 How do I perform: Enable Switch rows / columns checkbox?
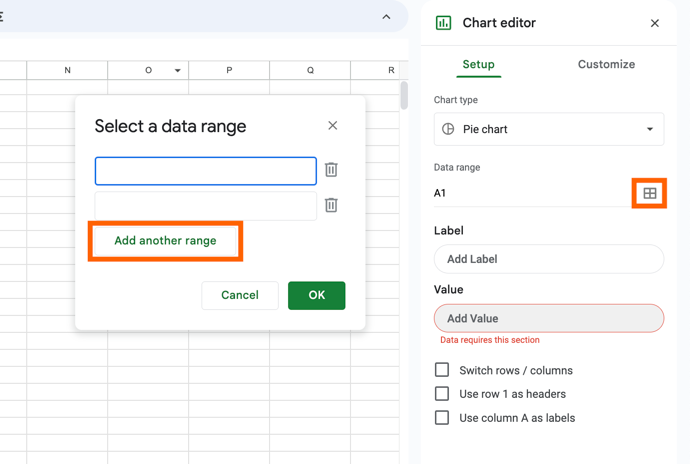442,370
